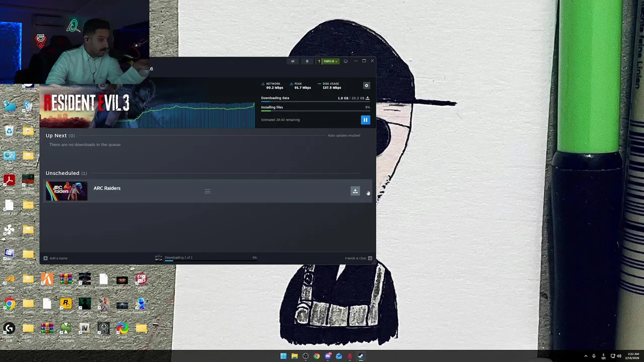Open OBS Studio taskbar icon
This screenshot has height=362, width=644.
(305, 356)
